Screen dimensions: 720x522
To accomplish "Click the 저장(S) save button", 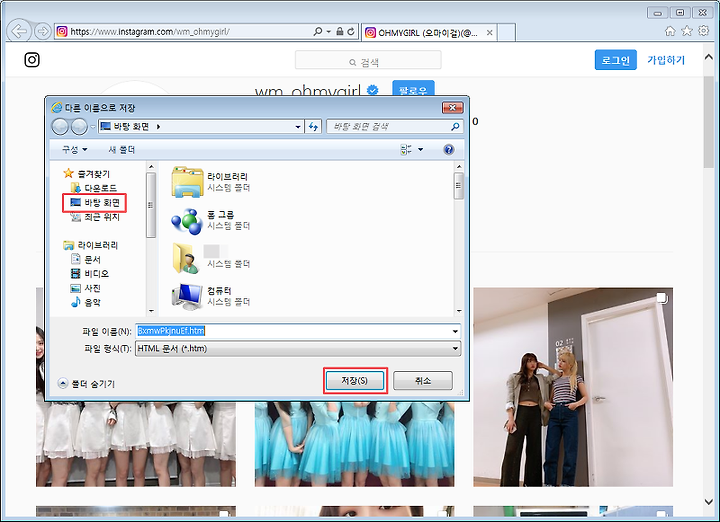I will pos(355,381).
